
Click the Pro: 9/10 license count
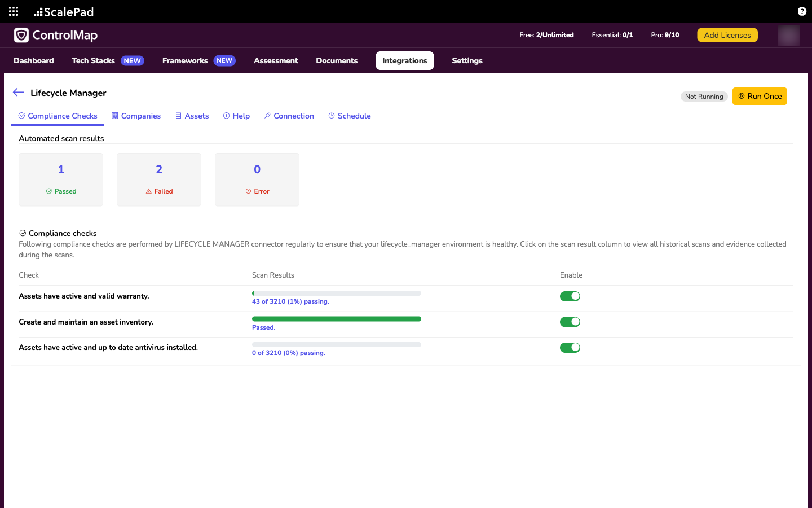tap(665, 35)
